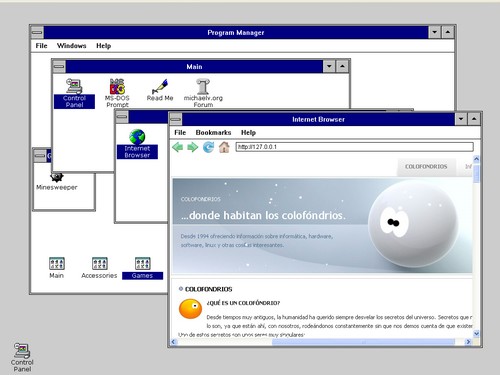The width and height of the screenshot is (500, 375).
Task: Open Program Manager Windows menu
Action: [x=71, y=46]
